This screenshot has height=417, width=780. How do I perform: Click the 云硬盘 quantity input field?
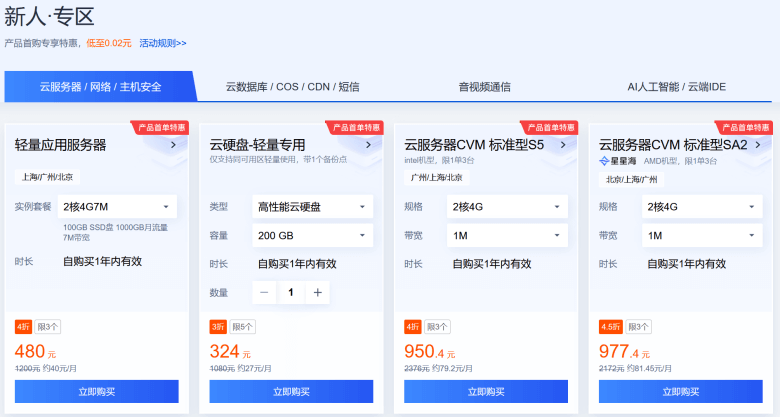coord(291,292)
